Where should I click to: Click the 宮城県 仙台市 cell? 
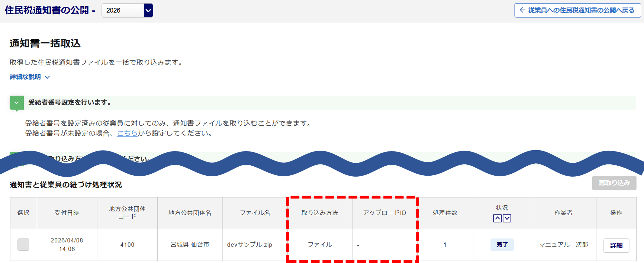(190, 245)
